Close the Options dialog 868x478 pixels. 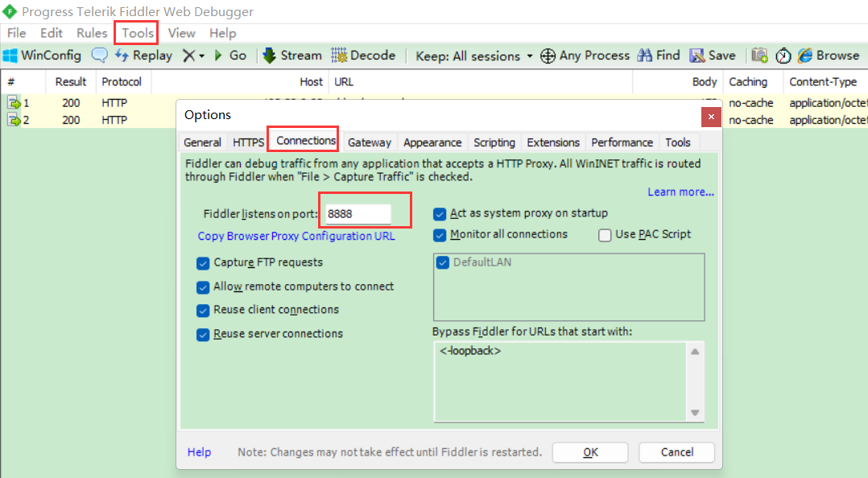(711, 117)
